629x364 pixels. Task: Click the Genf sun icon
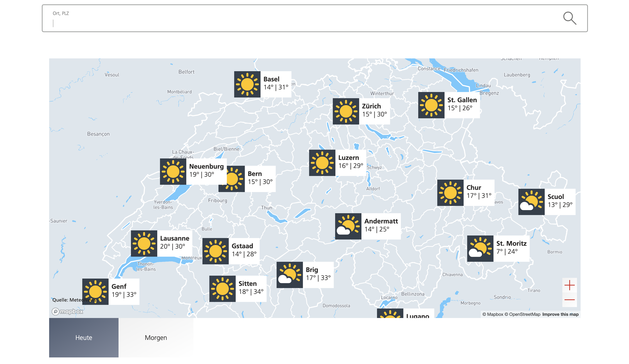point(95,291)
